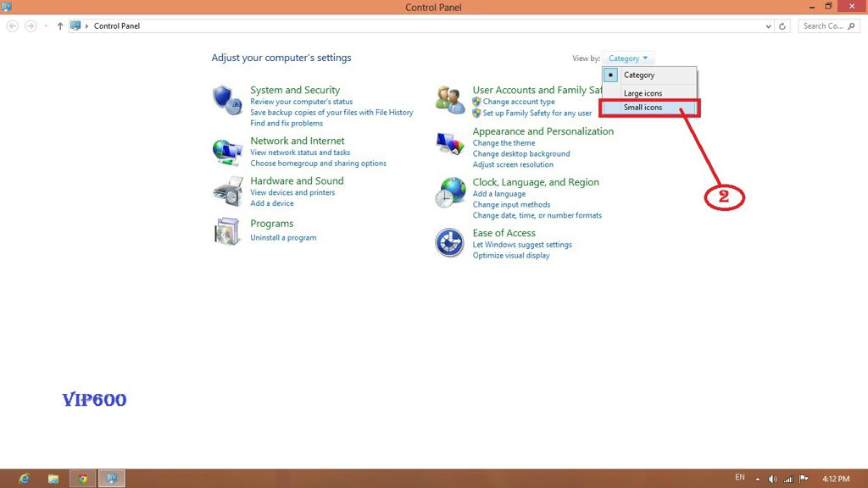Open Network and Internet category
Screen dimensions: 868x488
pos(298,141)
